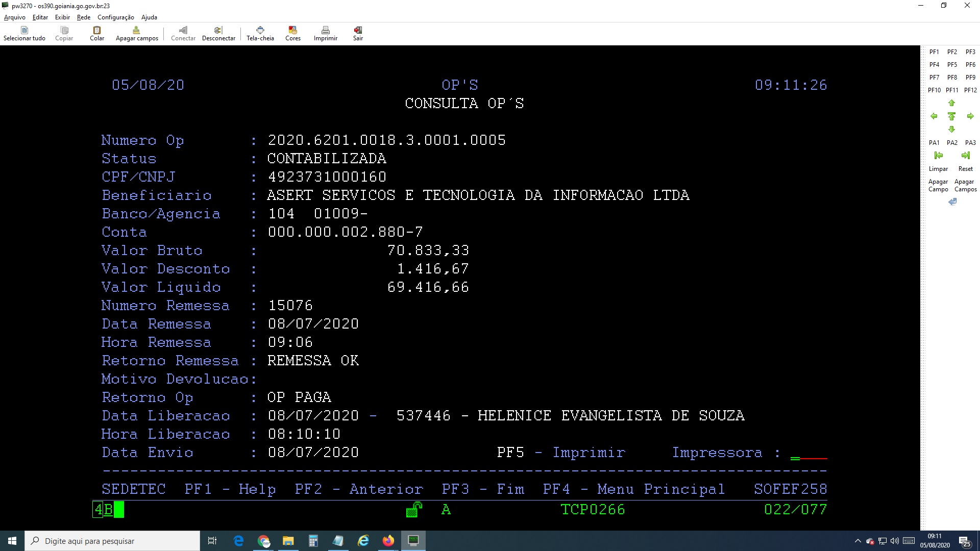
Task: Click the PF10 key button
Action: [934, 90]
